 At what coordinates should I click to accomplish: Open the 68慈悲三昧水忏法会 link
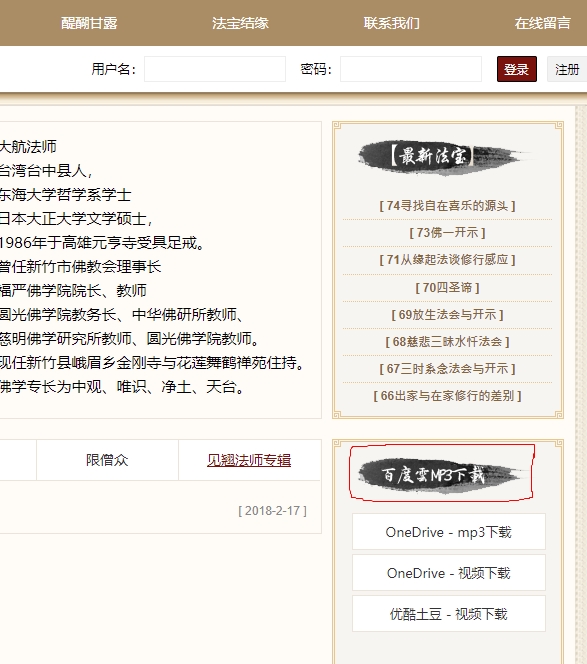(x=447, y=342)
